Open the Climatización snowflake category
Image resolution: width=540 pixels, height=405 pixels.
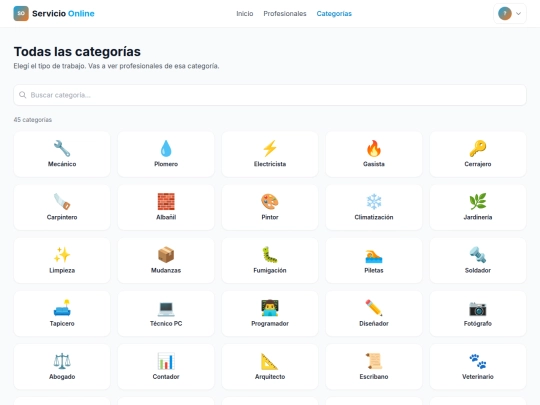click(x=374, y=207)
